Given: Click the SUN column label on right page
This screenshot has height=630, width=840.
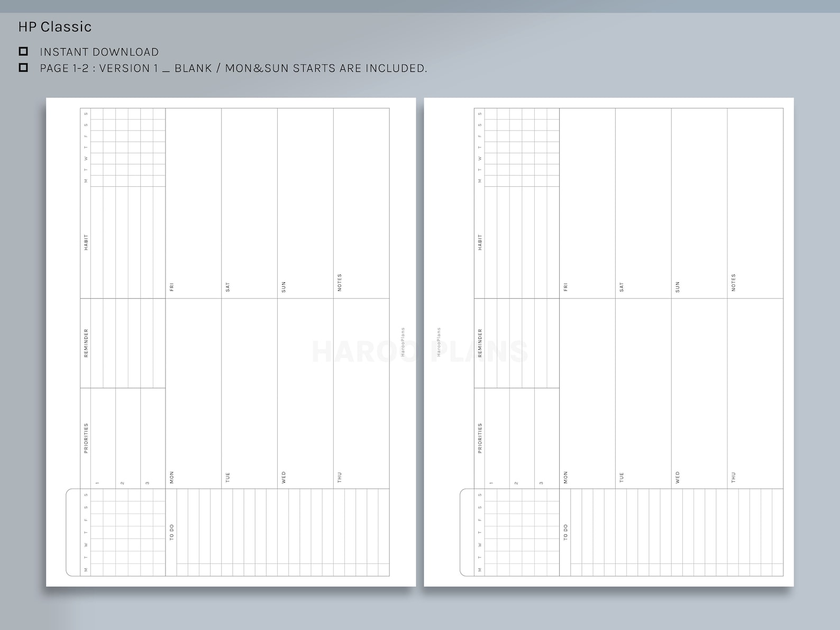Looking at the screenshot, I should 678,287.
